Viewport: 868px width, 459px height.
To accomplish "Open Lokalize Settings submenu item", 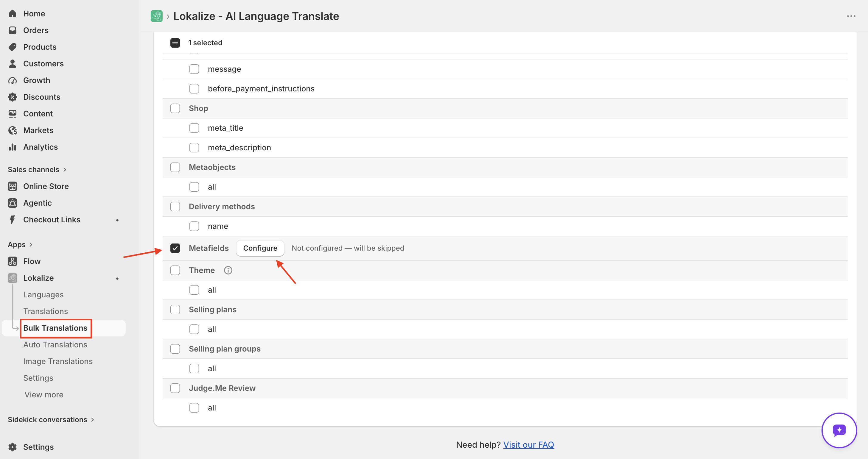I will pos(38,378).
